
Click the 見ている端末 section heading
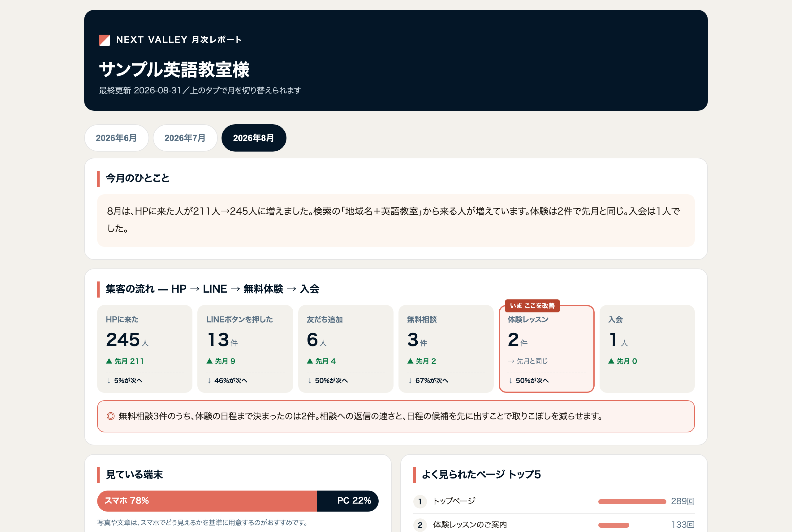click(x=134, y=474)
